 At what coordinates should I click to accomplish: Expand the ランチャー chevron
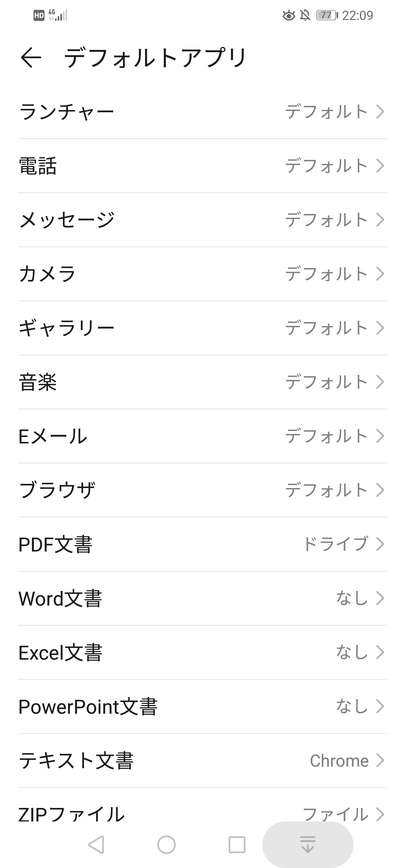(380, 112)
